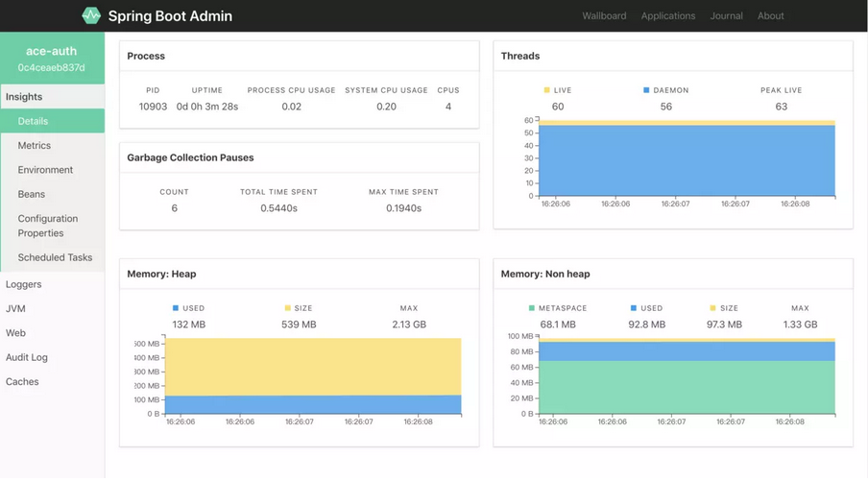Expand the Web section
Viewport: 868px width, 481px height.
(x=52, y=332)
